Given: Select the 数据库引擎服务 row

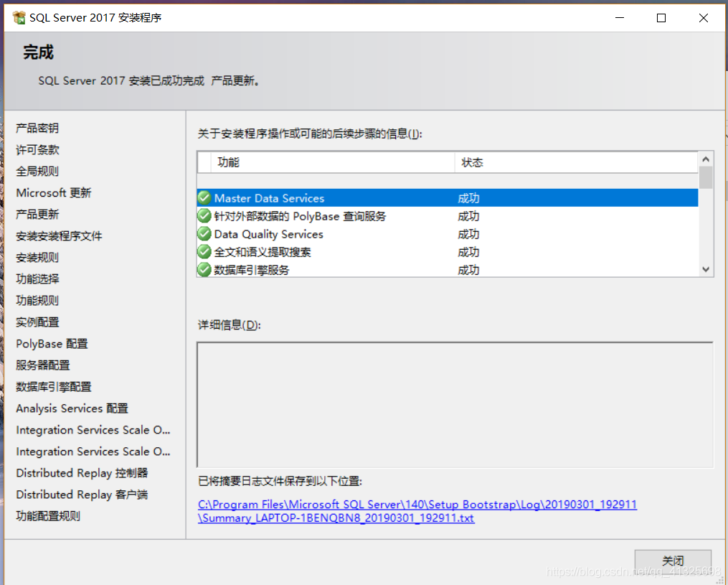Looking at the screenshot, I should pyautogui.click(x=448, y=269).
